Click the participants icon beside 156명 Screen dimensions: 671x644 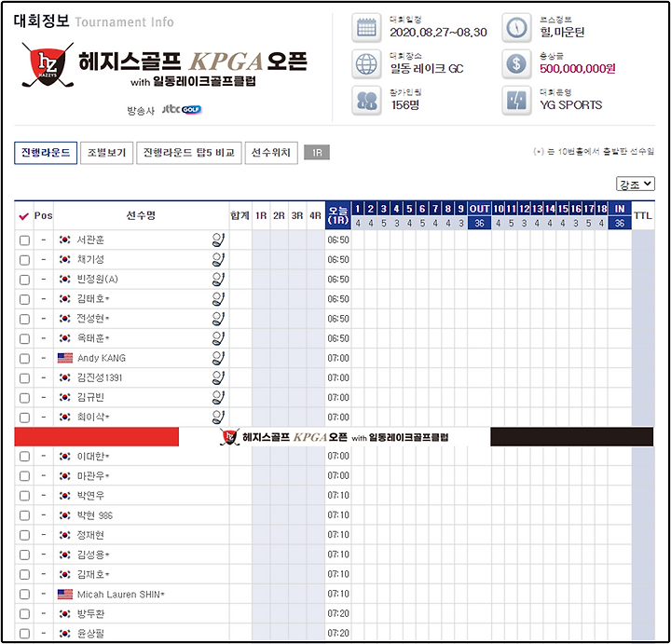coord(366,101)
